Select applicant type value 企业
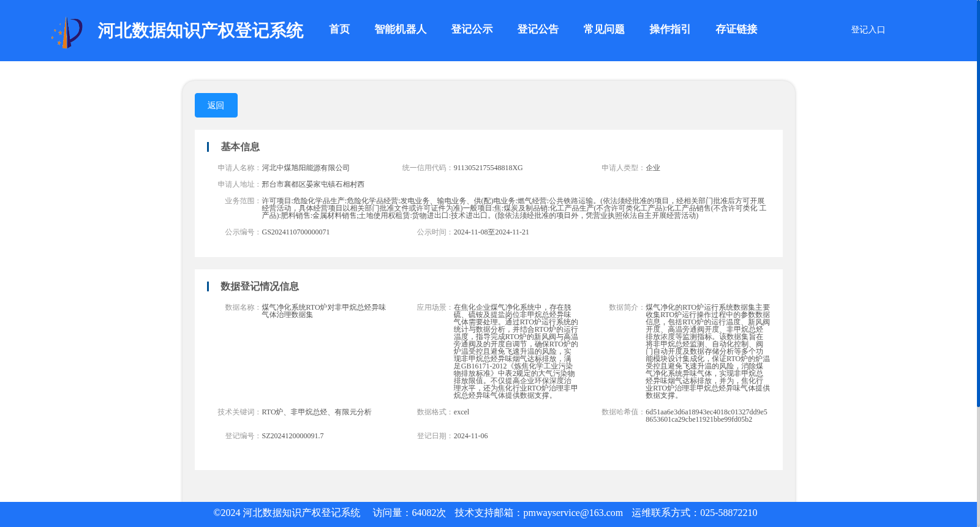980x527 pixels. 653,168
